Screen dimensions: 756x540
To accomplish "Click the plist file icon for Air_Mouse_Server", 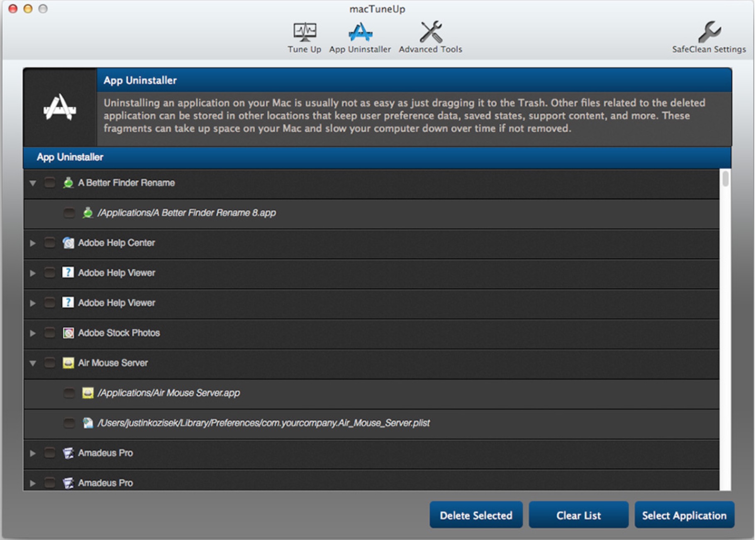I will [88, 423].
